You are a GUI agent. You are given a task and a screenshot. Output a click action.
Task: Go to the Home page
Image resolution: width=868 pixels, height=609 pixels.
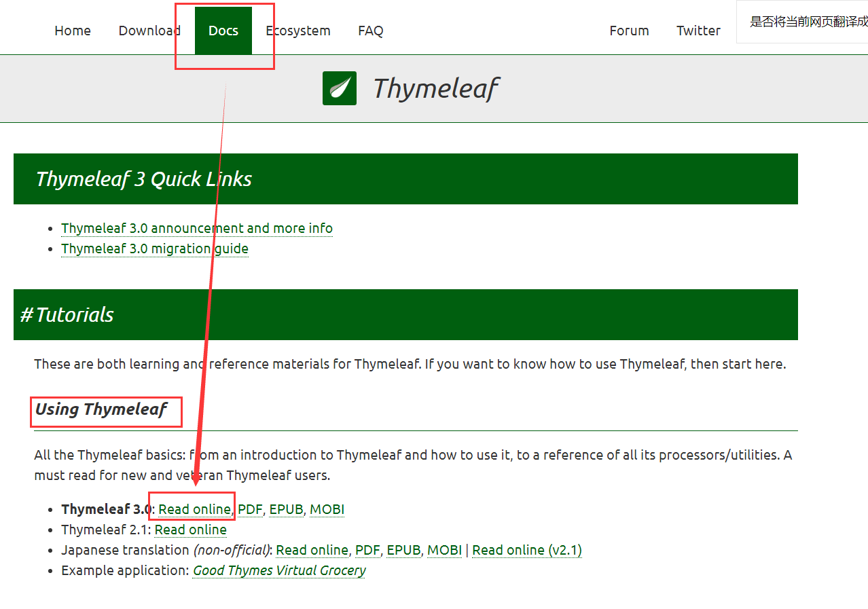tap(73, 31)
